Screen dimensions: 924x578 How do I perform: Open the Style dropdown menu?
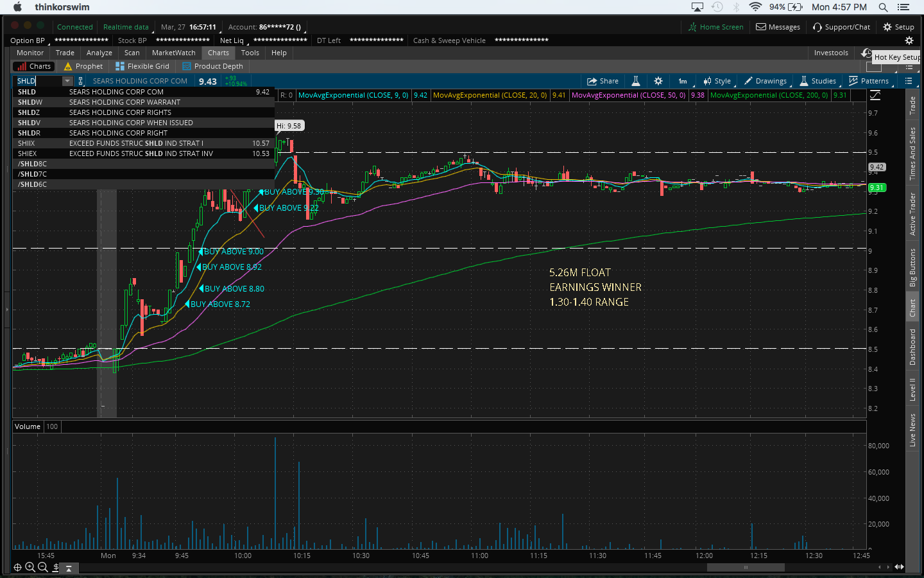717,81
